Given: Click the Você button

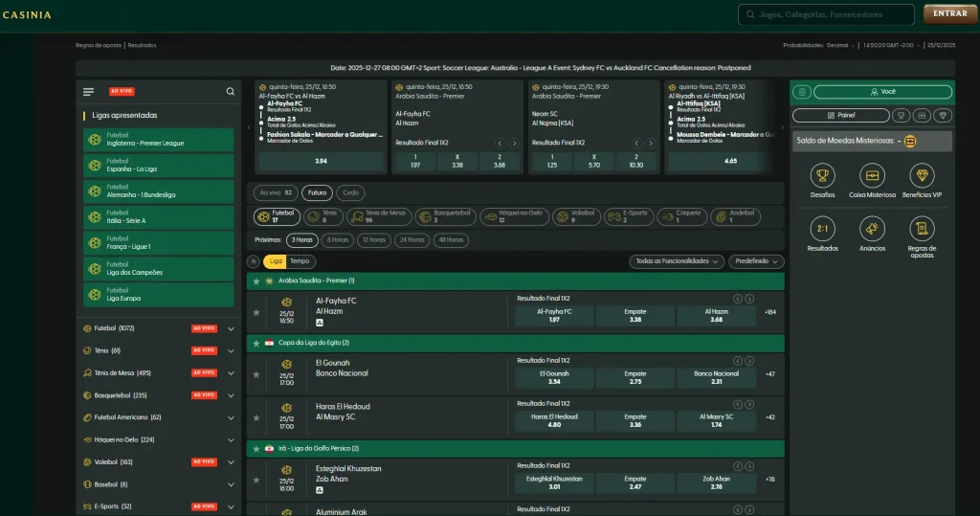Looking at the screenshot, I should [882, 92].
